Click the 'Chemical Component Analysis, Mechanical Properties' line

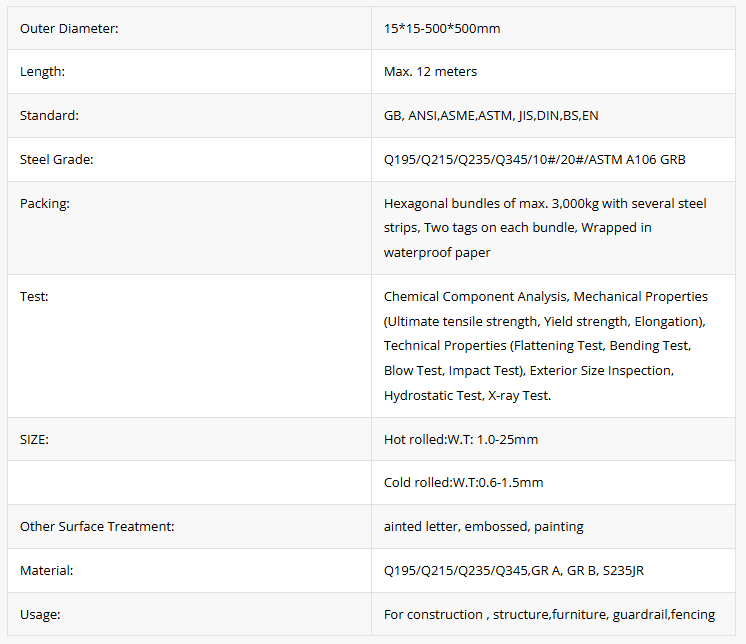click(546, 297)
